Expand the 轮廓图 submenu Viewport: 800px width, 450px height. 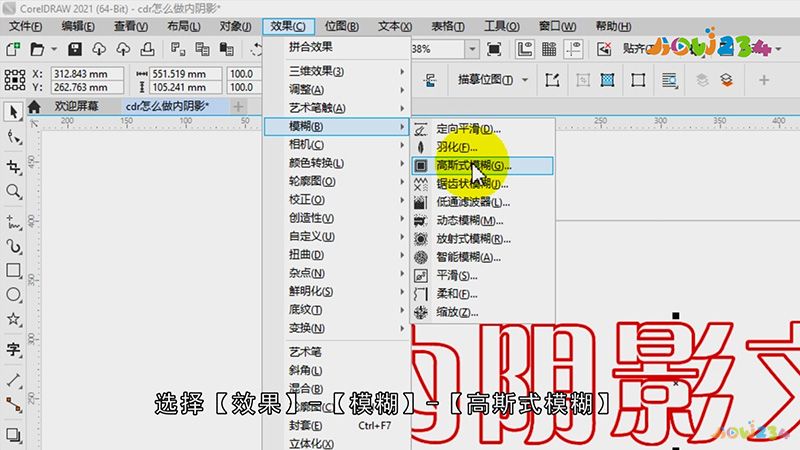[337, 182]
